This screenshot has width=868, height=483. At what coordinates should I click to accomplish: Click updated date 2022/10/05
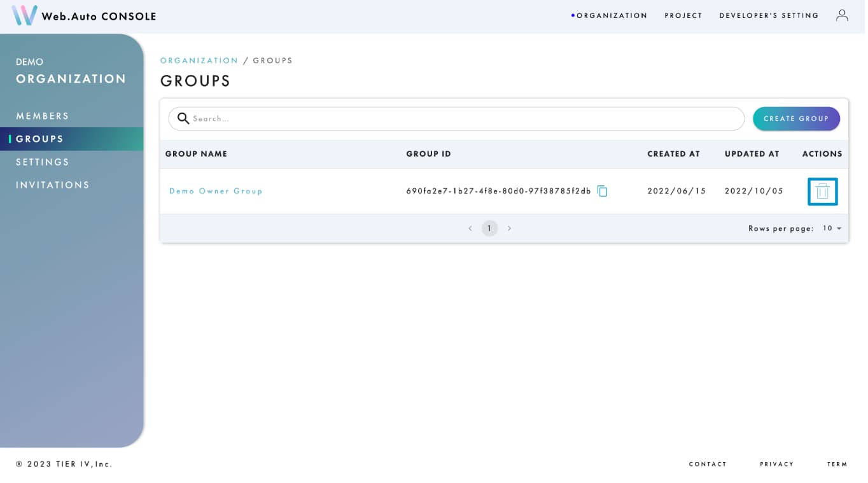point(754,191)
